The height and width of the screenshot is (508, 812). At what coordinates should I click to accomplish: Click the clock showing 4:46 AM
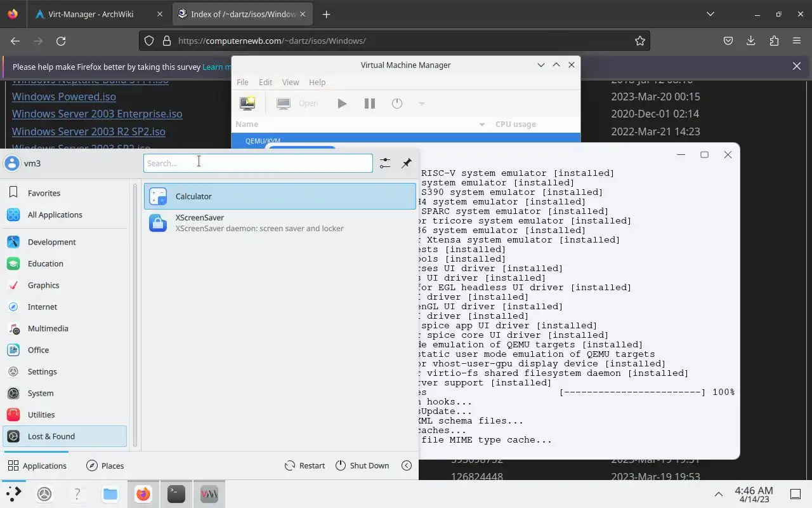(754, 495)
